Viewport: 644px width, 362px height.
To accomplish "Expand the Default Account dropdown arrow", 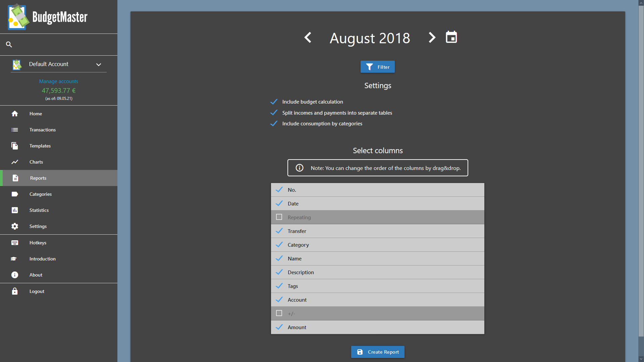I will click(99, 64).
